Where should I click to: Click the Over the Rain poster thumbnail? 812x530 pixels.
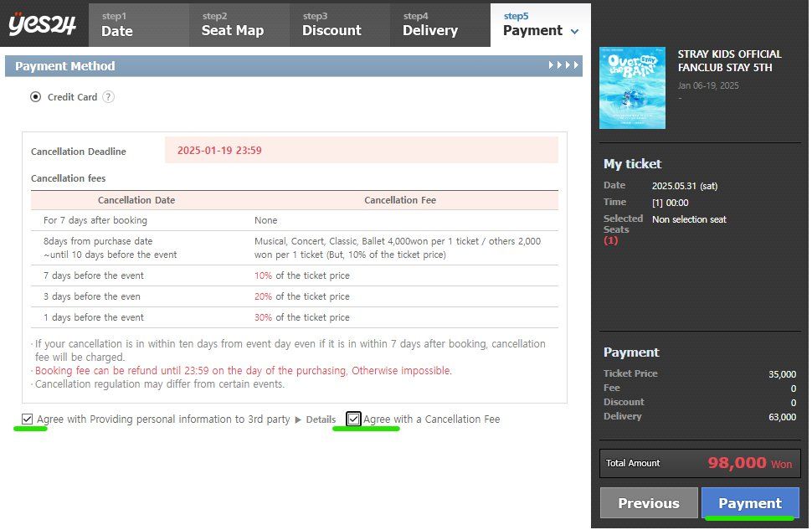click(x=632, y=88)
